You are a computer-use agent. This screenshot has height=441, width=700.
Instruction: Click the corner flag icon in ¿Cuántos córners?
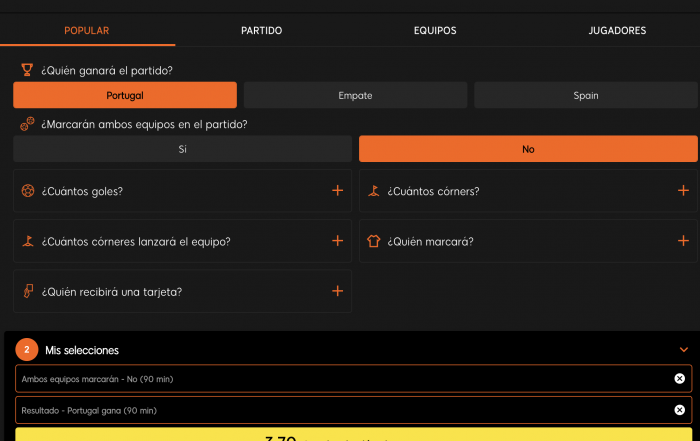373,191
